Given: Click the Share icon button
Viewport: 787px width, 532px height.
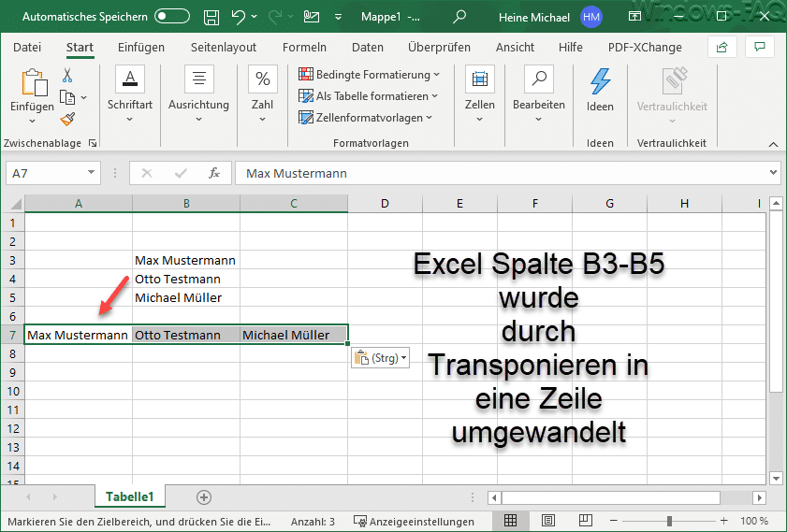Looking at the screenshot, I should pos(722,47).
